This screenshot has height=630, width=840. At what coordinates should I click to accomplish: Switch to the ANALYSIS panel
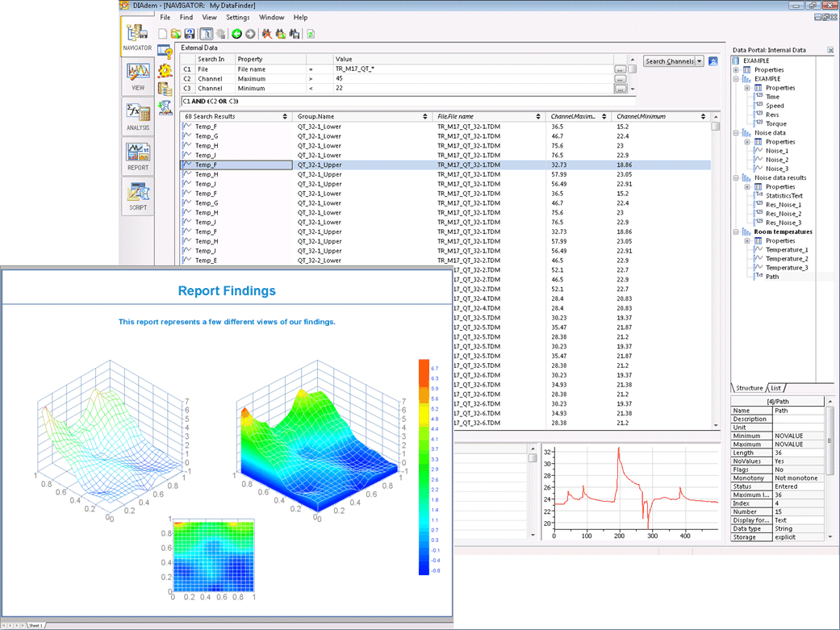(x=137, y=116)
